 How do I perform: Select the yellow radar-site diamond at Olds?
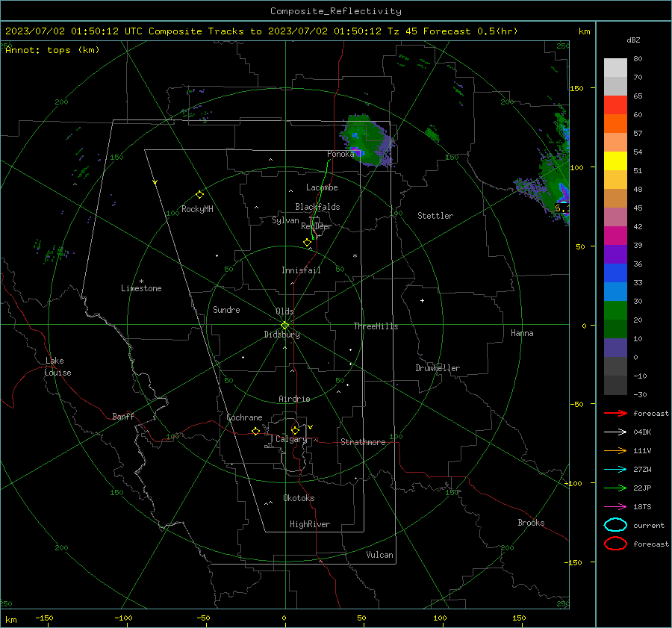pyautogui.click(x=284, y=326)
